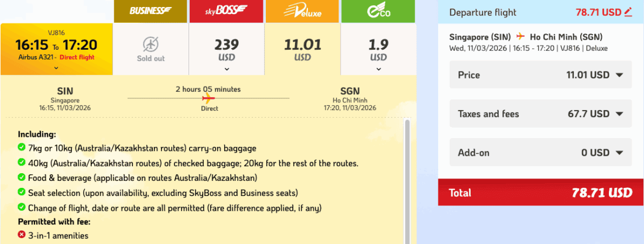Click the sold out crossed-plane icon
This screenshot has height=244, width=644.
150,44
